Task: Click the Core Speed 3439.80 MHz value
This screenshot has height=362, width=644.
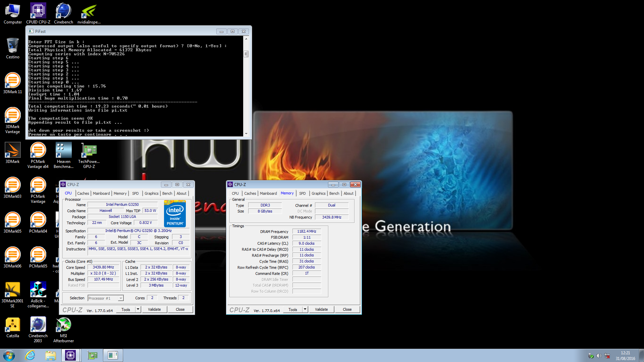Action: (103, 267)
